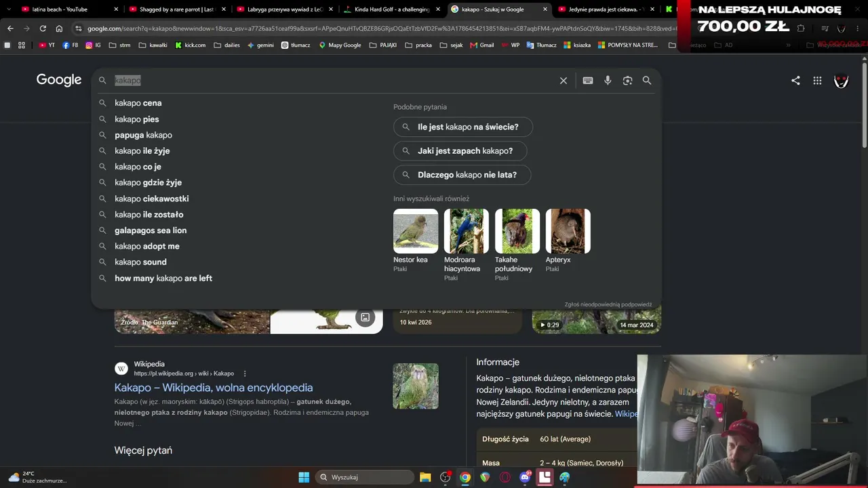Image resolution: width=868 pixels, height=488 pixels.
Task: Clear the search box with the X icon
Action: (x=563, y=81)
